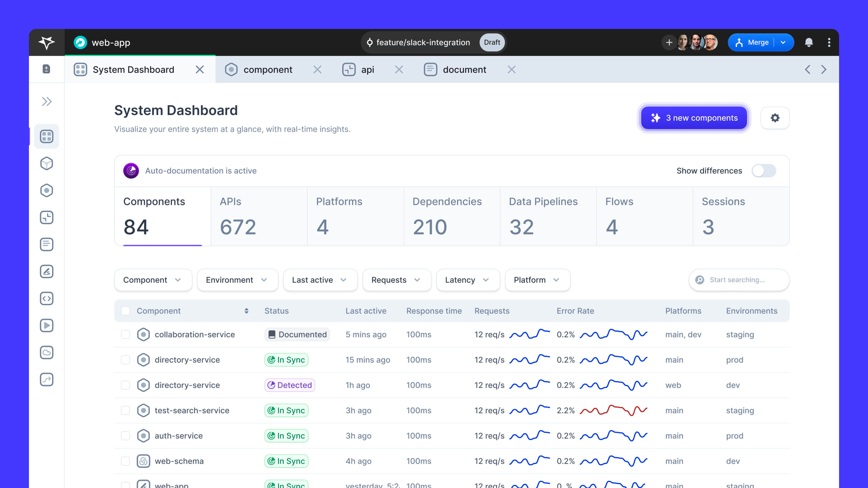Click the add collaborator plus icon

[x=669, y=42]
